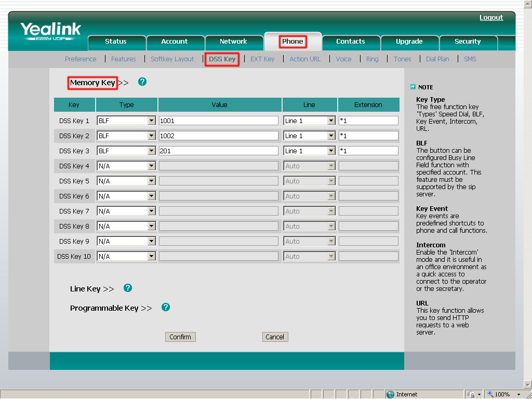Click the Confirm button
The width and height of the screenshot is (532, 399).
pos(180,337)
